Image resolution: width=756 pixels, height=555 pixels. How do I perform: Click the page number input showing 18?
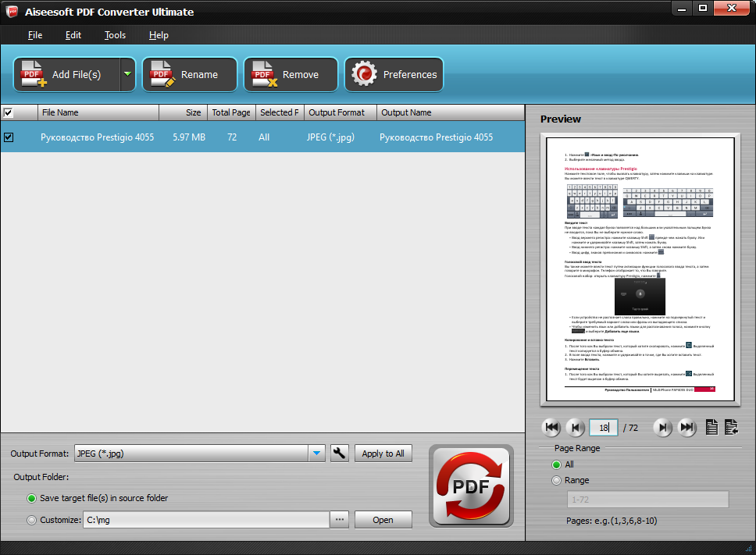[x=602, y=427]
